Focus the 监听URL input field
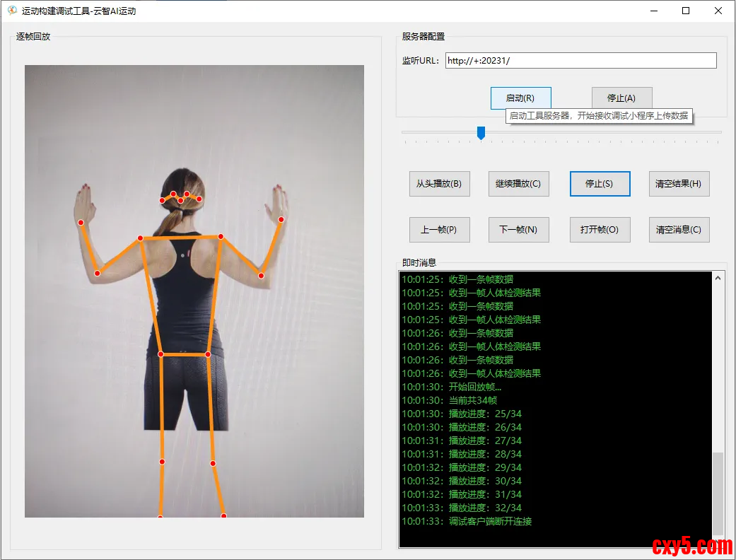The image size is (736, 560). (x=580, y=61)
